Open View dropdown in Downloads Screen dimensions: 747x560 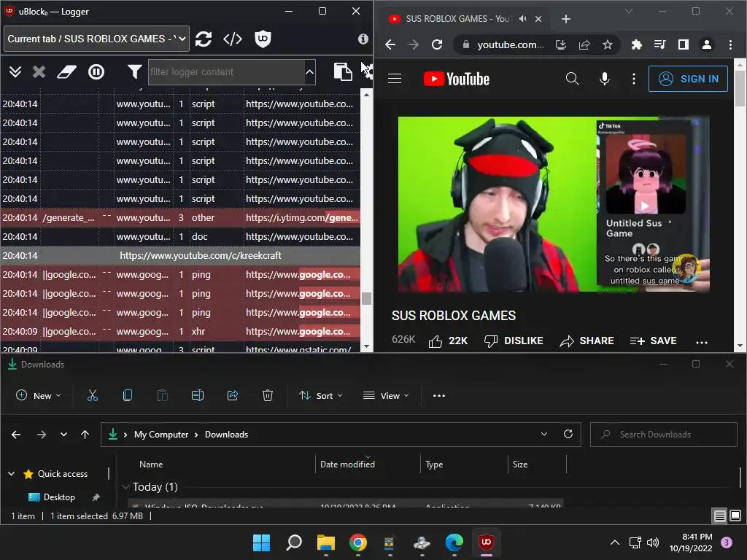click(x=386, y=396)
